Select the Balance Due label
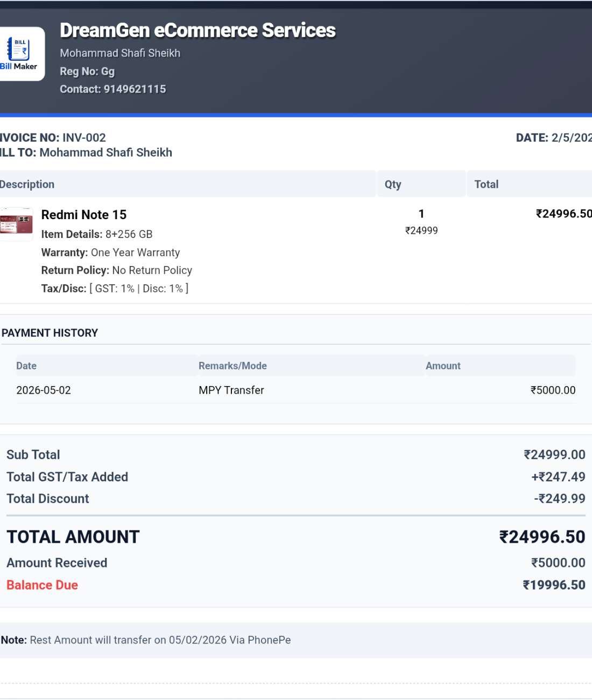592x700 pixels. (42, 585)
